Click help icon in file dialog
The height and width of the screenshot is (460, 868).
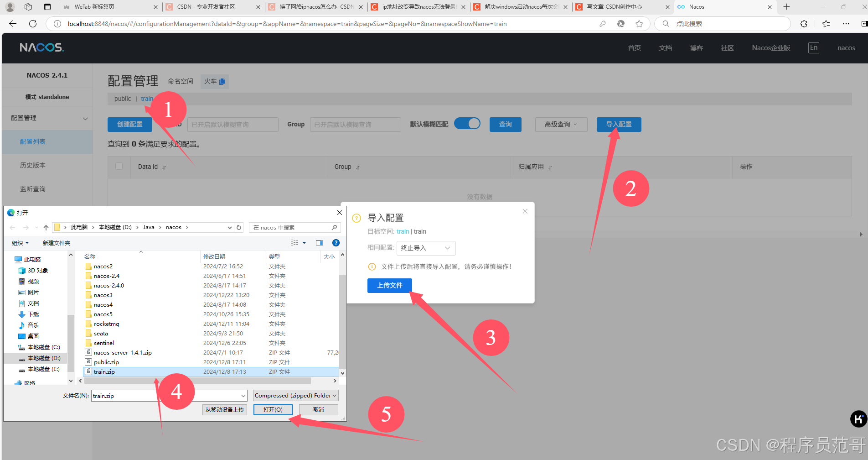pyautogui.click(x=336, y=243)
